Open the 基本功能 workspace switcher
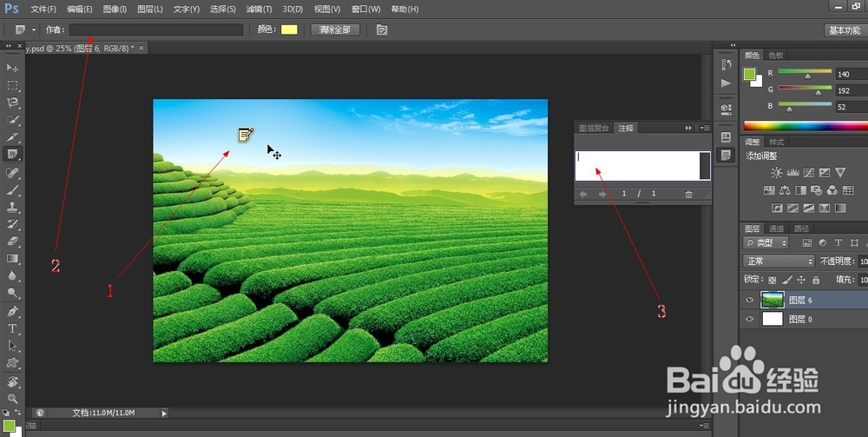868x437 pixels. pyautogui.click(x=845, y=30)
